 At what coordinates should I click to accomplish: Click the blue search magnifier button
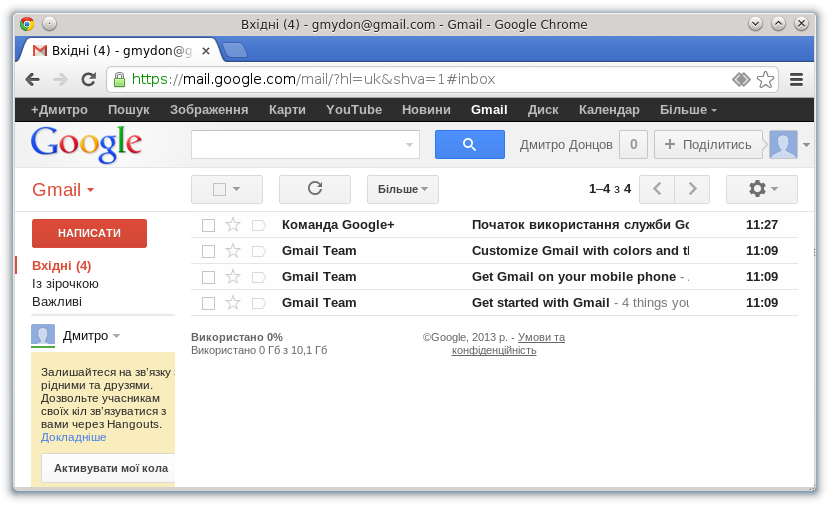[x=470, y=144]
